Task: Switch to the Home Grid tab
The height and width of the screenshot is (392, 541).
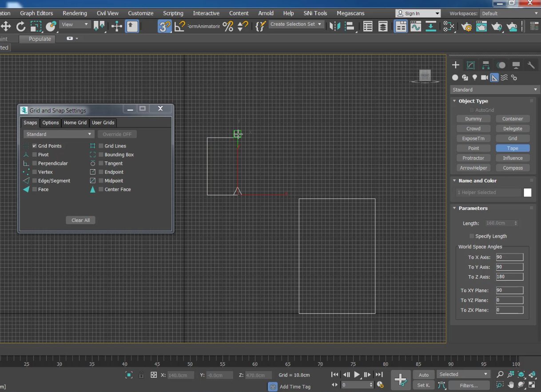Action: pos(75,123)
